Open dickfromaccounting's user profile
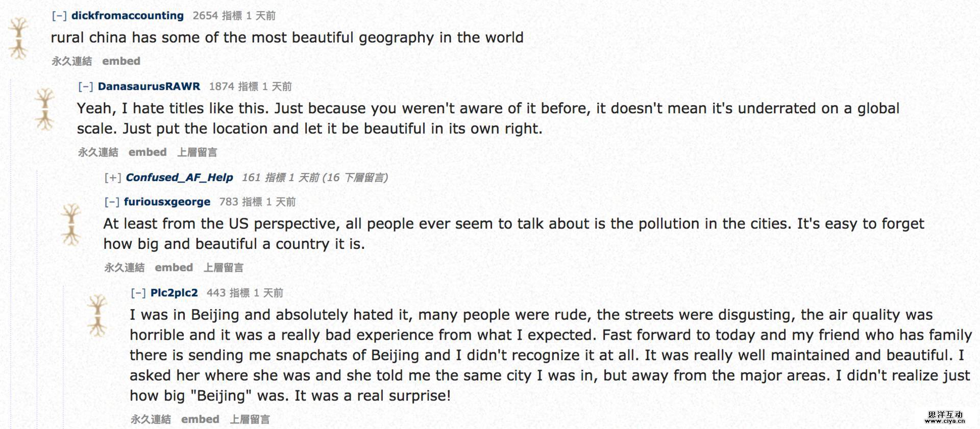 [128, 16]
